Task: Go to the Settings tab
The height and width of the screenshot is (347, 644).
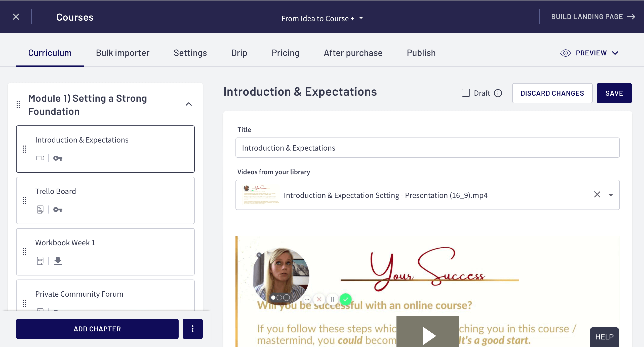Action: pyautogui.click(x=190, y=53)
